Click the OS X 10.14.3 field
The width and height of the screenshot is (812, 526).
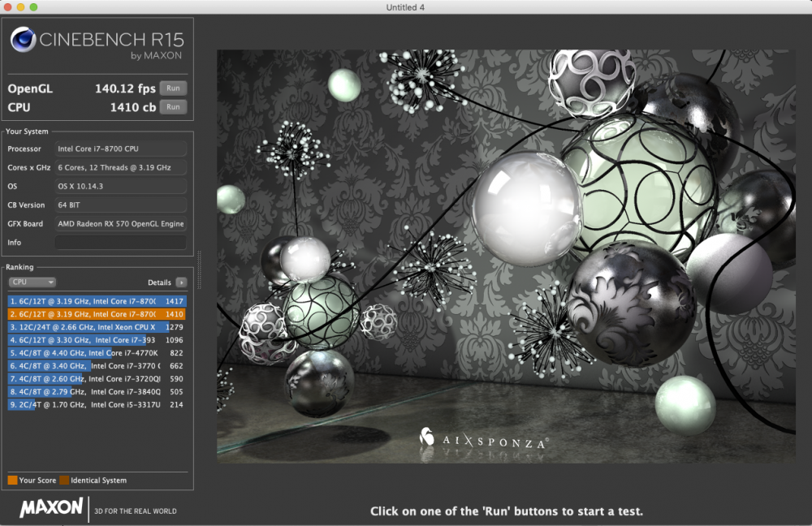121,186
